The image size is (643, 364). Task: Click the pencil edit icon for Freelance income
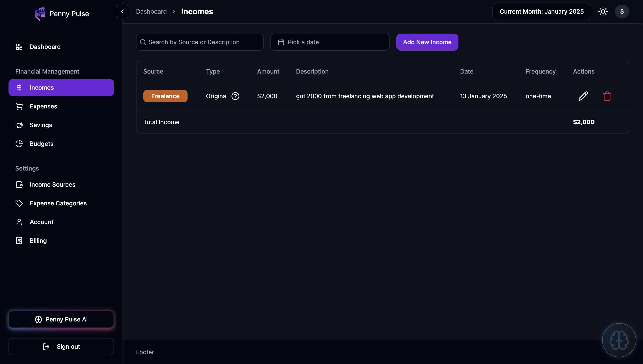[x=583, y=96]
